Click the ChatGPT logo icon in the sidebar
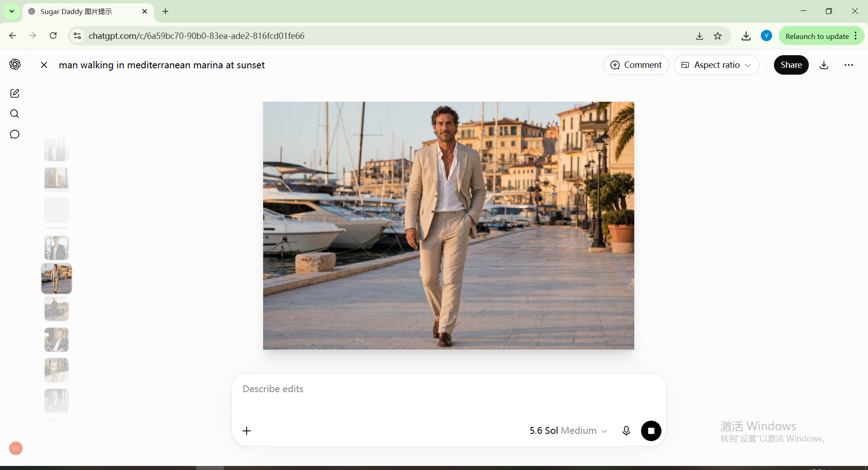Screen dimensions: 868x470 coord(15,64)
